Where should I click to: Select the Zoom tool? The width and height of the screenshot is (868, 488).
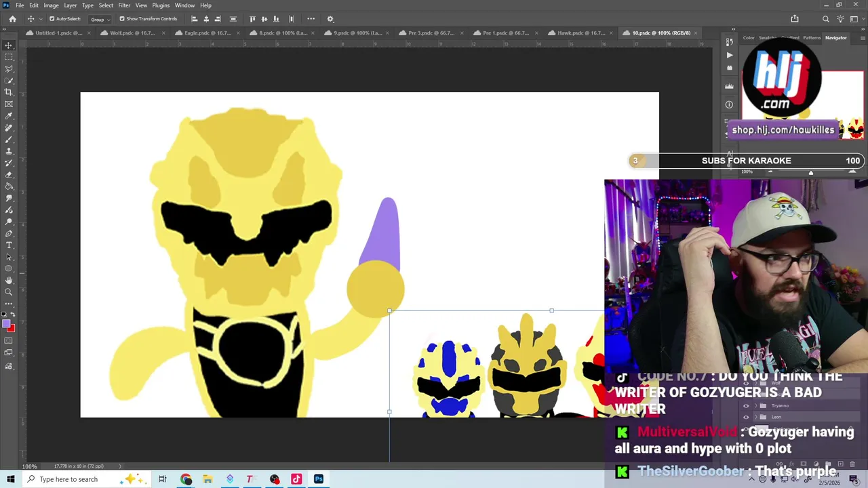9,292
